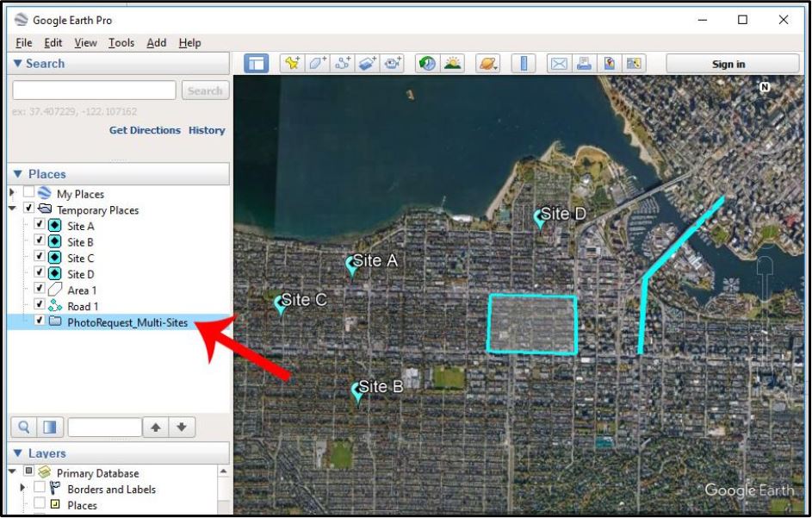Open the search History link
Viewport: 812px width, 518px height.
(207, 130)
